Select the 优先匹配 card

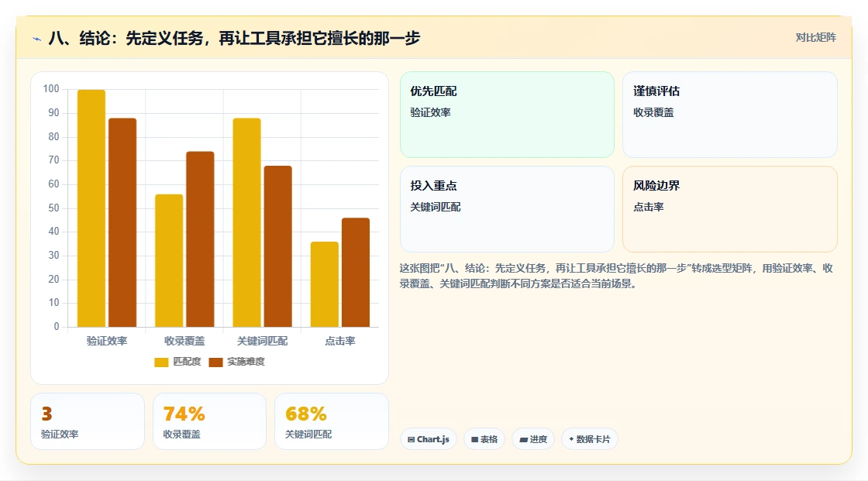point(507,115)
